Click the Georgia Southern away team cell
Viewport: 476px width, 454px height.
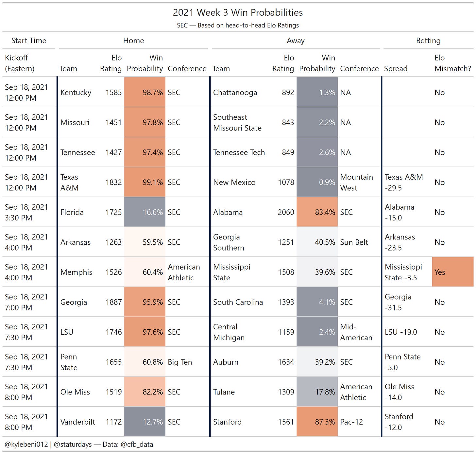(229, 242)
